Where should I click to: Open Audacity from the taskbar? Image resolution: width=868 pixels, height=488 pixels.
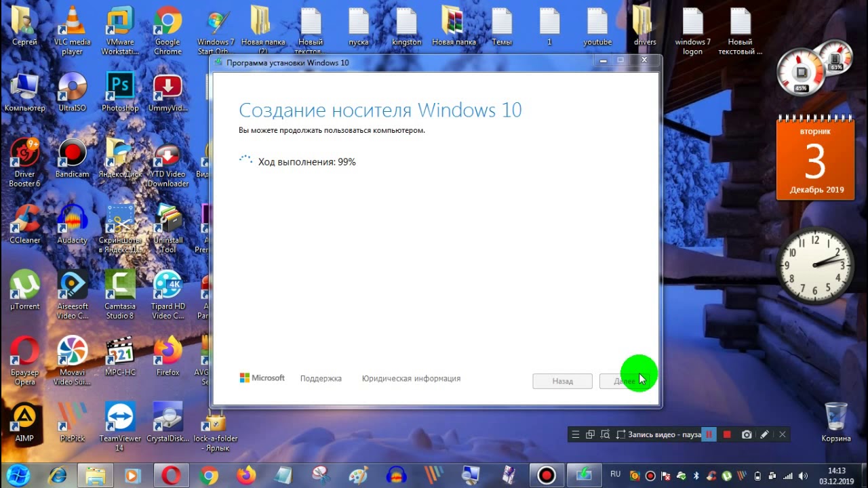(x=396, y=475)
